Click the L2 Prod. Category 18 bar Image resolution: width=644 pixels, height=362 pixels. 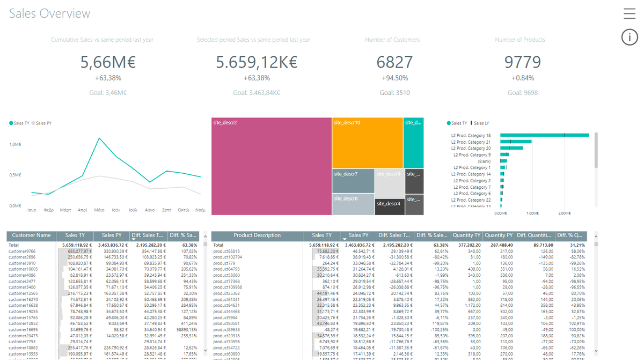(545, 135)
